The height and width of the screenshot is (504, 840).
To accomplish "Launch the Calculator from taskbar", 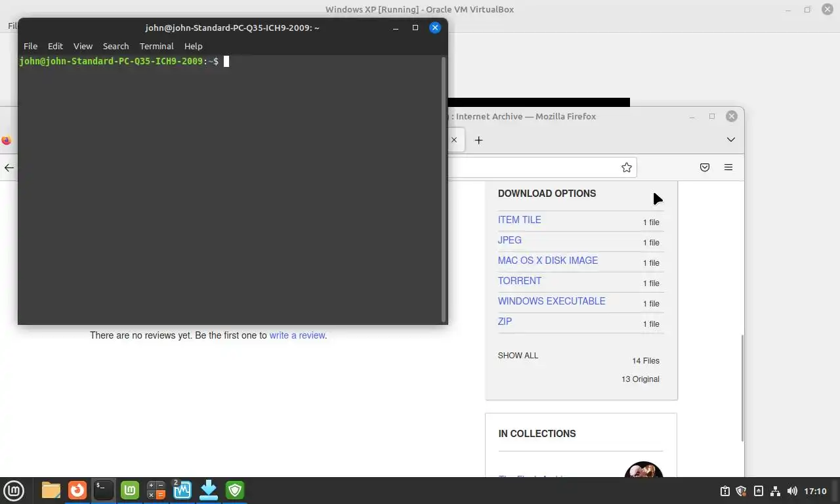I will tap(156, 490).
